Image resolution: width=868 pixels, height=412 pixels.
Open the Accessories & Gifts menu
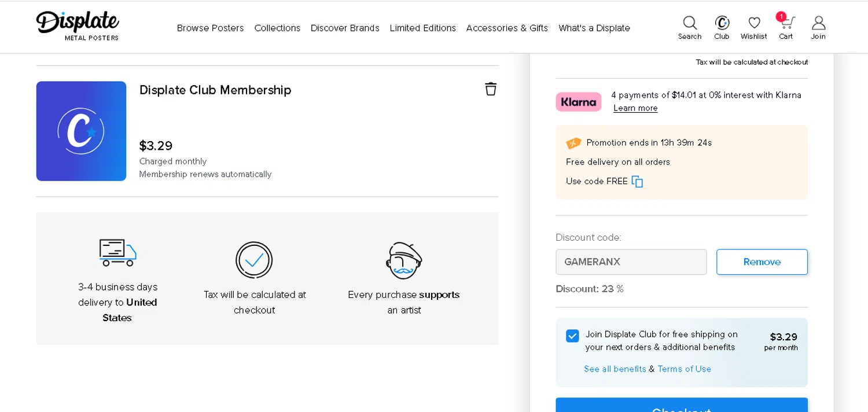[x=507, y=28]
